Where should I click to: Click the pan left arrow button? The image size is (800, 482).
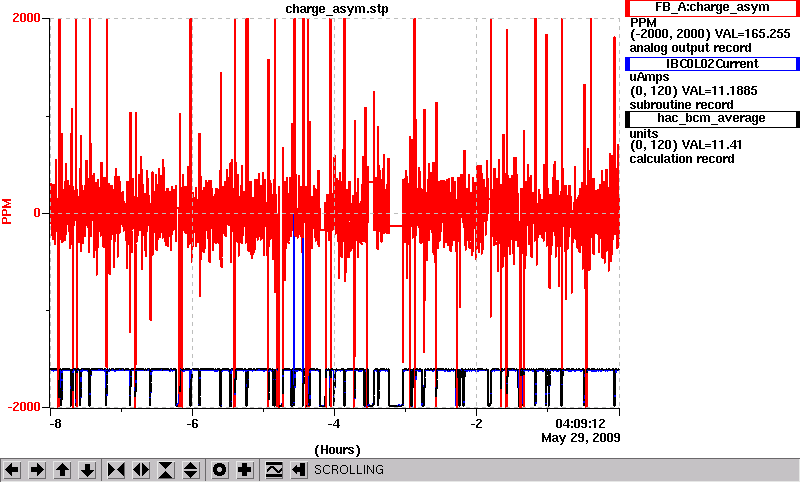(12, 470)
